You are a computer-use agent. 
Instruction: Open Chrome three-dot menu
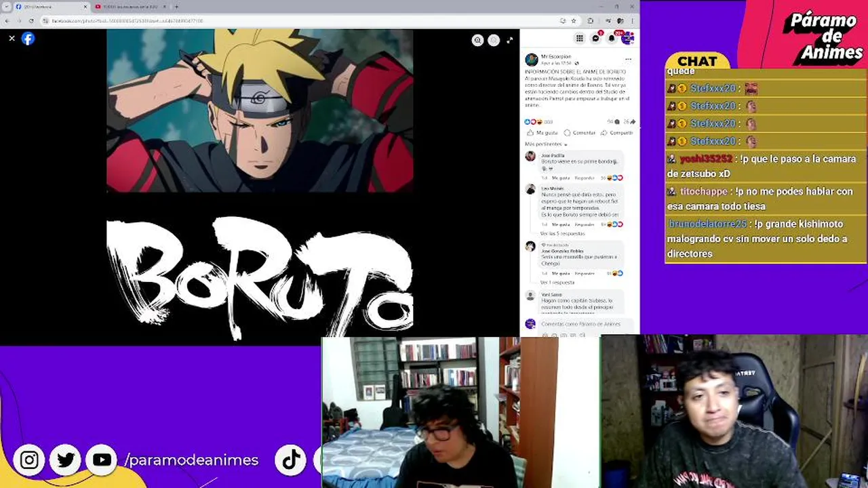pos(633,21)
